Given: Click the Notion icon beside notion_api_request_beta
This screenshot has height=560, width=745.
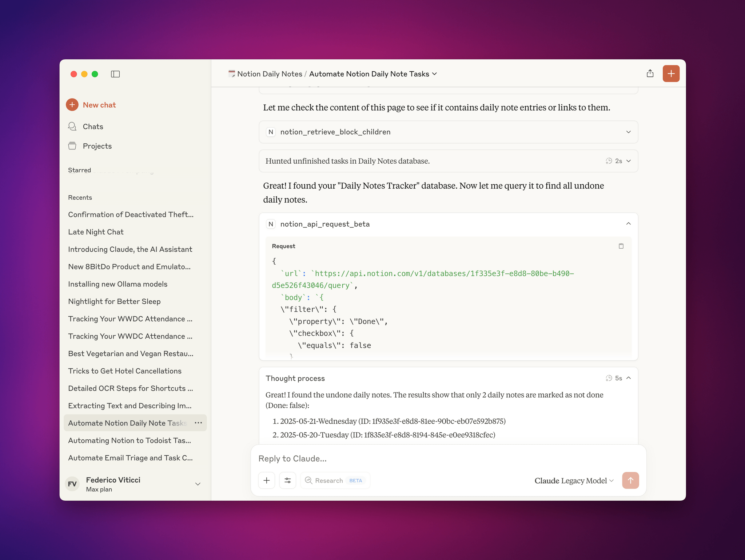Looking at the screenshot, I should (271, 224).
